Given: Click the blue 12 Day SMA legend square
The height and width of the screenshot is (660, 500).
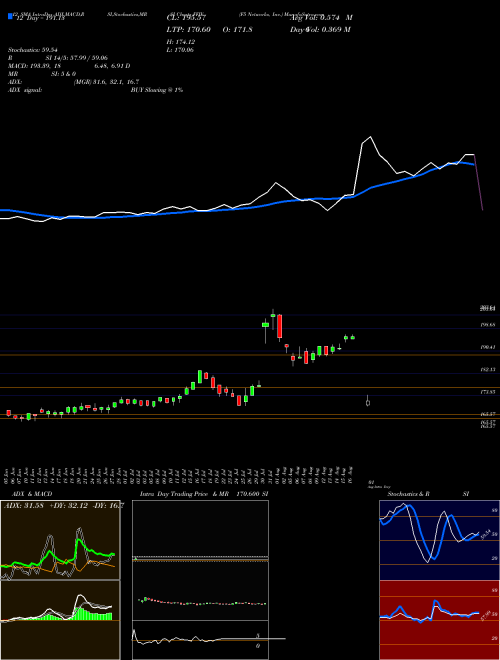Looking at the screenshot, I should point(10,17).
